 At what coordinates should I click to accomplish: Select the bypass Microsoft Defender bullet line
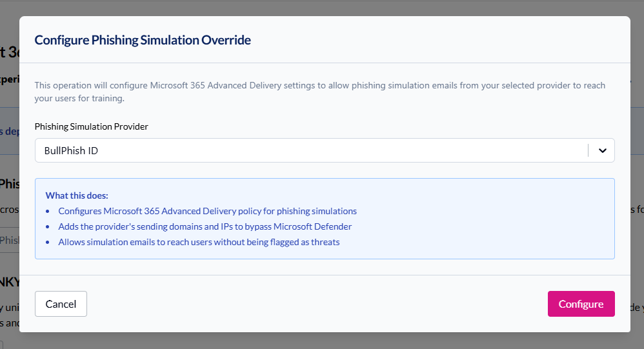pyautogui.click(x=205, y=226)
